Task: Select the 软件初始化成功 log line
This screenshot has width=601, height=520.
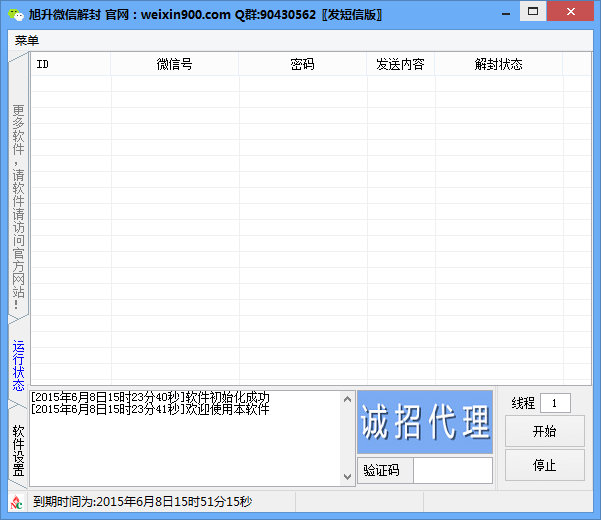Action: tap(150, 397)
